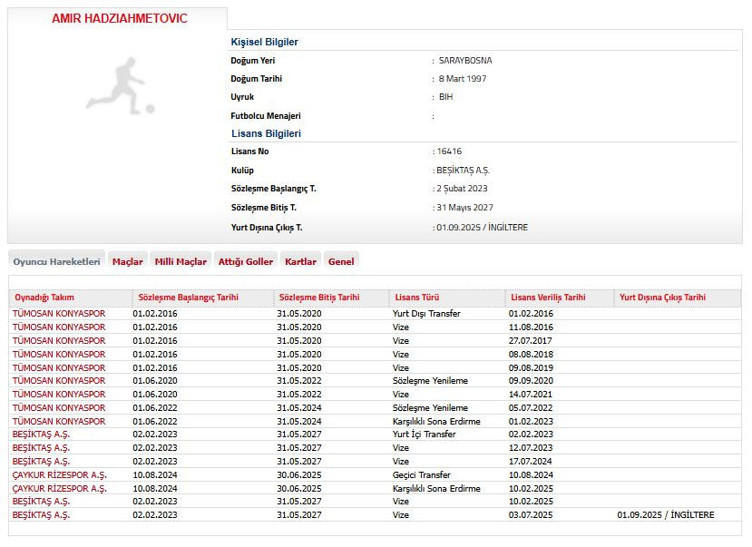The image size is (752, 547).
Task: Click 01.09.2025 / İNGİLTERE in the last table row
Action: [666, 515]
